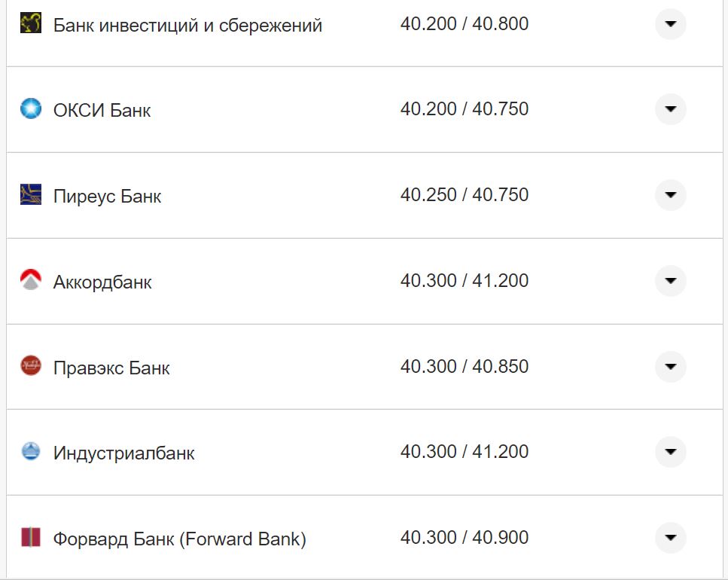Expand the ОКСИ Банк rate details
The height and width of the screenshot is (580, 728).
coord(669,108)
